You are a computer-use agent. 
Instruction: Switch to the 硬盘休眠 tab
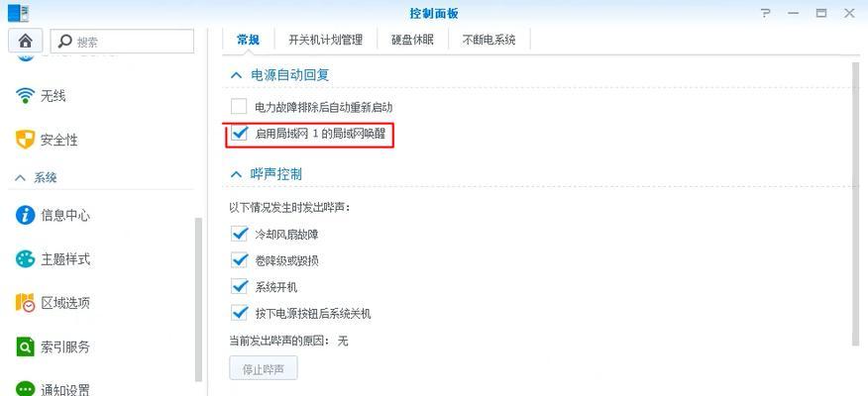pos(412,40)
